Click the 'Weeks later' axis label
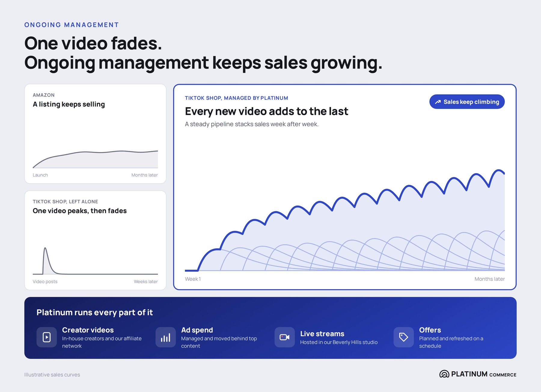 coord(146,282)
